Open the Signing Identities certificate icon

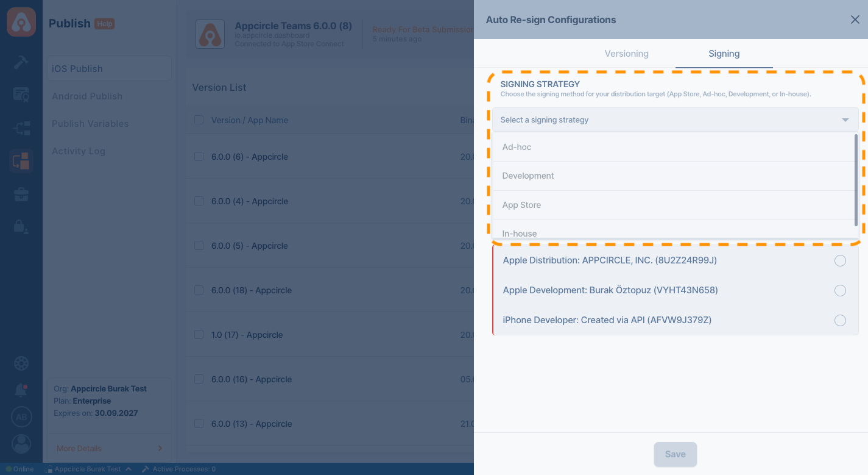(21, 95)
